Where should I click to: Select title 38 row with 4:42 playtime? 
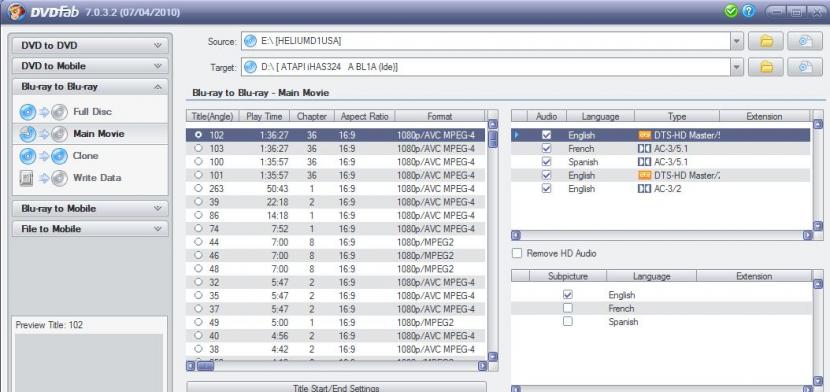tap(336, 349)
